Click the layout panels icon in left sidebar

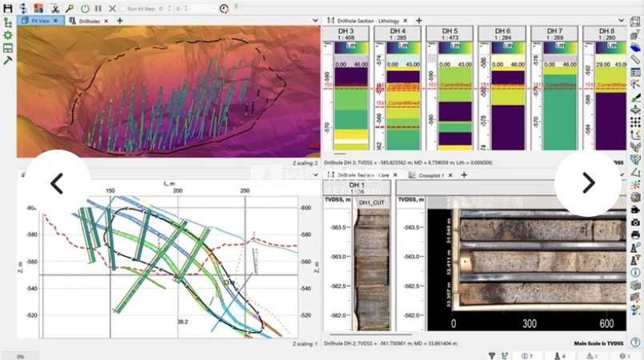point(8,48)
